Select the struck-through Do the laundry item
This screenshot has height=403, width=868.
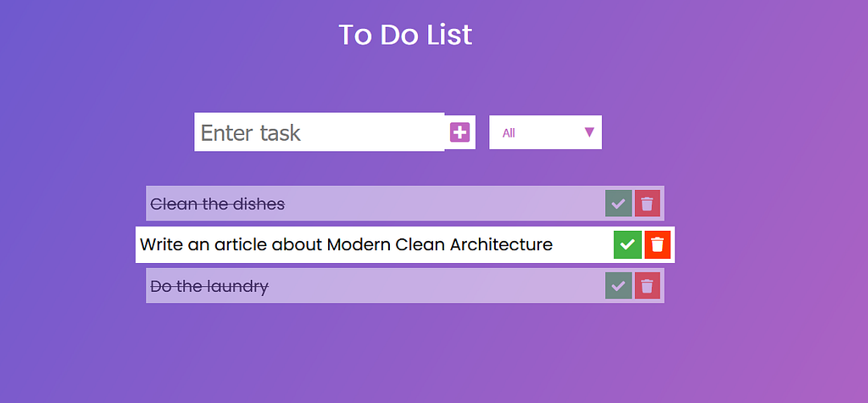pos(209,287)
